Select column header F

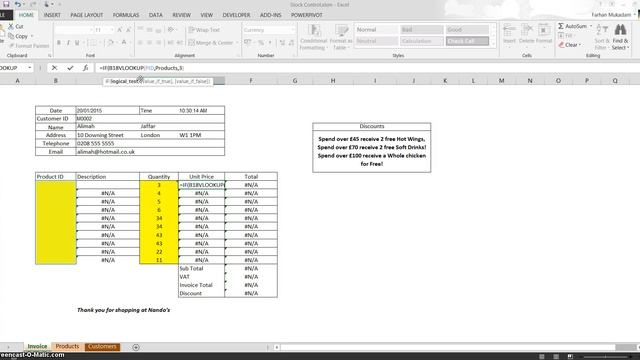point(251,81)
